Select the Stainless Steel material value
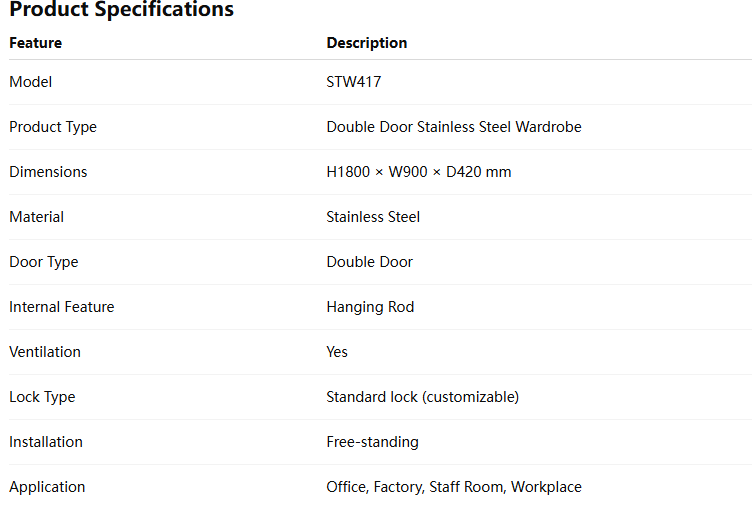The height and width of the screenshot is (525, 752). pyautogui.click(x=373, y=217)
